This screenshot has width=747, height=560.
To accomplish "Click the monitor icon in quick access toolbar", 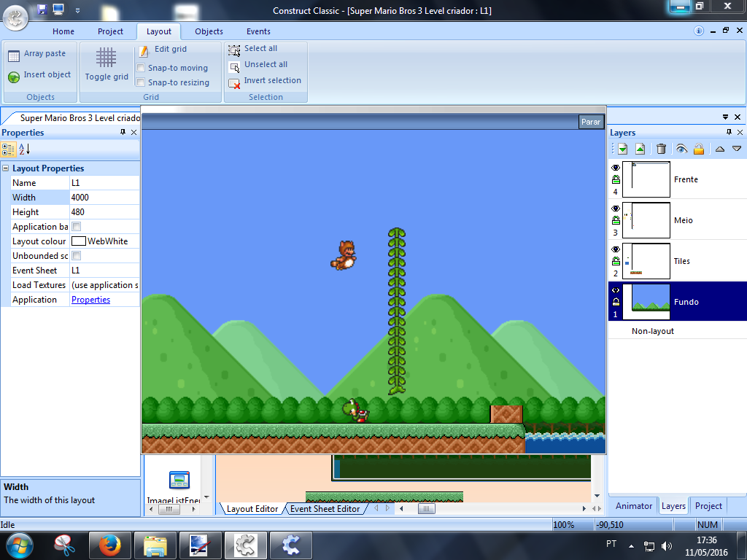I will (x=58, y=9).
